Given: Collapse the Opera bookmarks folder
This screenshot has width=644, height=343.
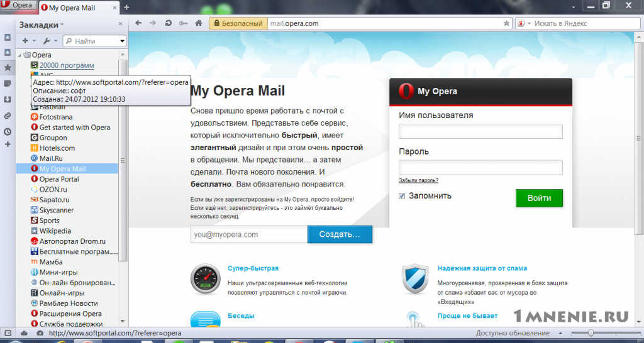Looking at the screenshot, I should tap(19, 55).
